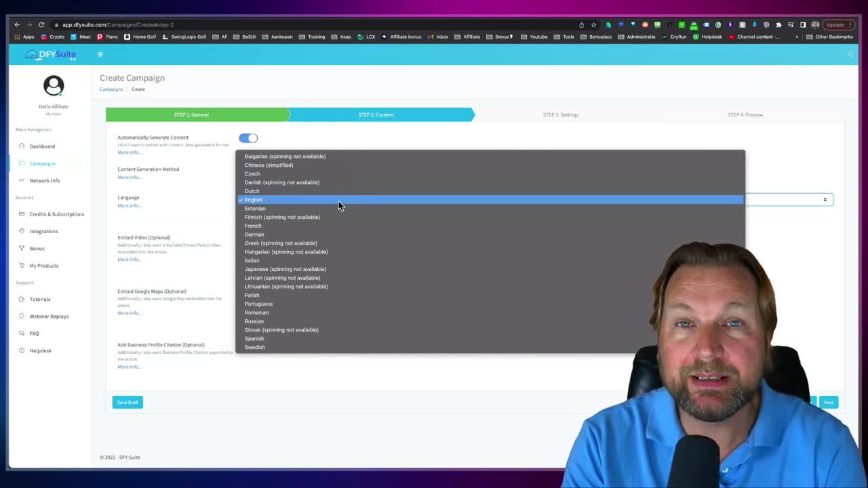
Task: Click the Save Draft button
Action: pyautogui.click(x=127, y=403)
